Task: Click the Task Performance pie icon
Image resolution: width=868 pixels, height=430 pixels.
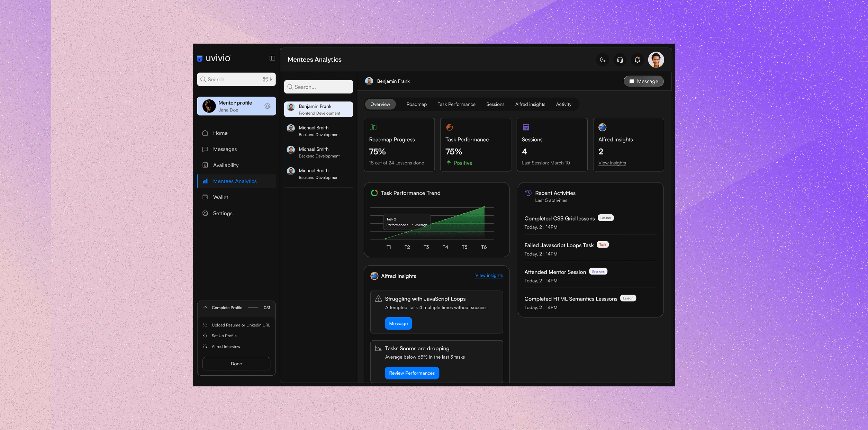Action: point(450,127)
